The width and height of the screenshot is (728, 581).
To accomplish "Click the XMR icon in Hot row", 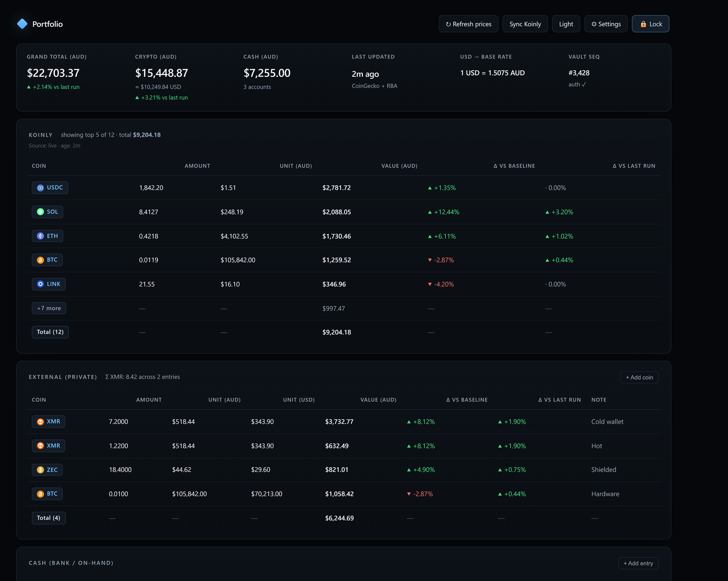I will click(41, 446).
